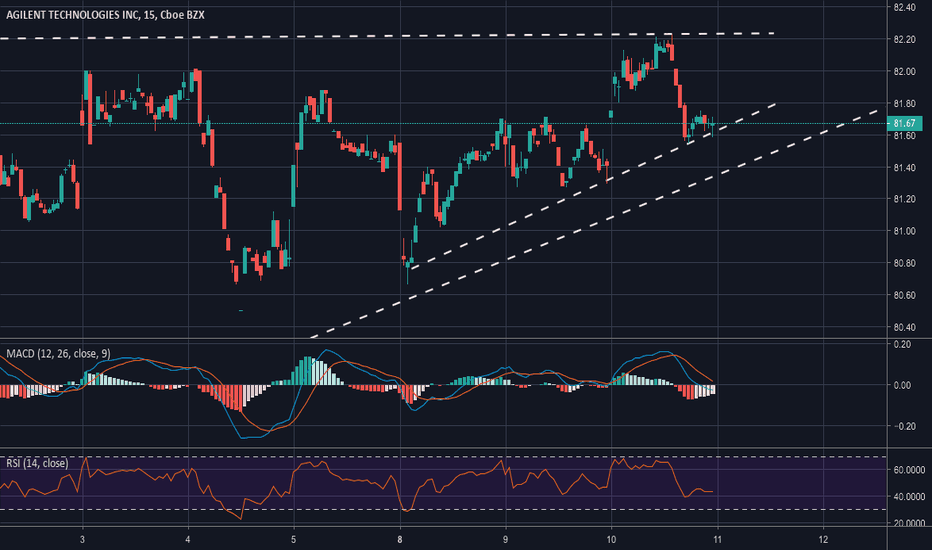
Task: Click date 12 on the time axis
Action: pyautogui.click(x=823, y=540)
